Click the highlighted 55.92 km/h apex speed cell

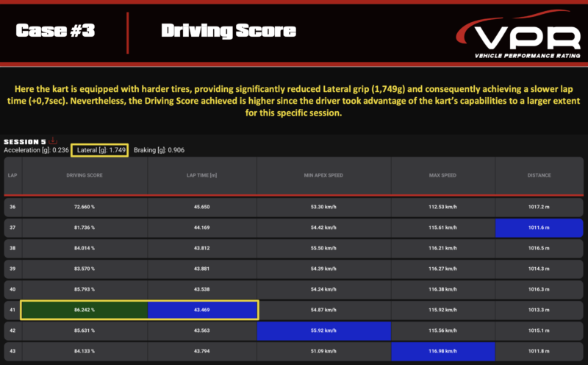[x=323, y=330]
